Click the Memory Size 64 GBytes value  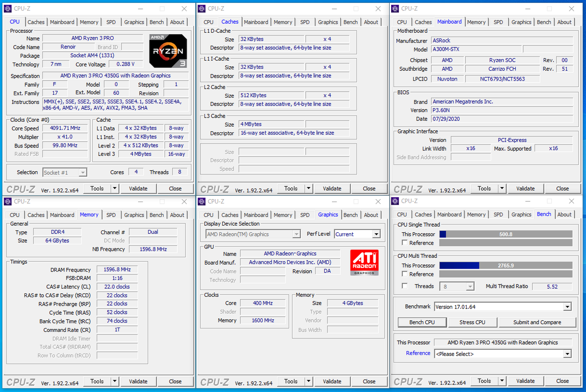point(57,241)
